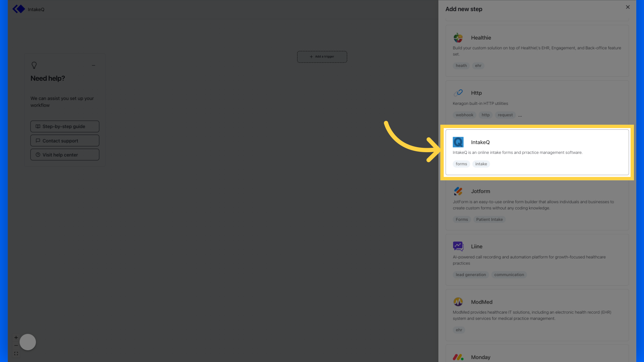Choose the Http title
This screenshot has height=362, width=644.
pos(476,93)
